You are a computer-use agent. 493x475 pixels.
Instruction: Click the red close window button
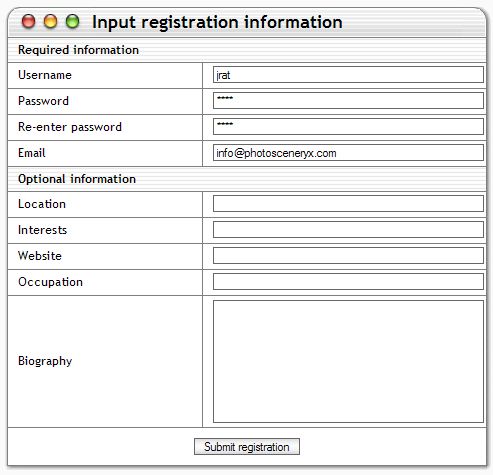click(x=28, y=22)
